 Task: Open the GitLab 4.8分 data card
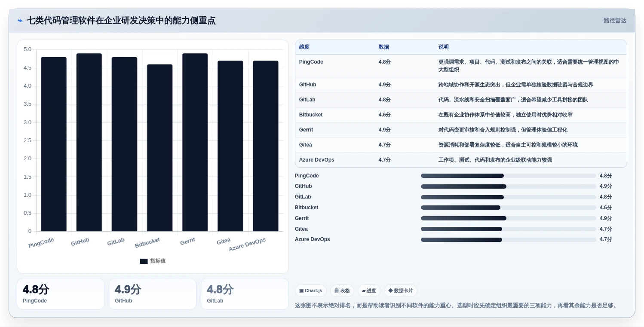245,294
